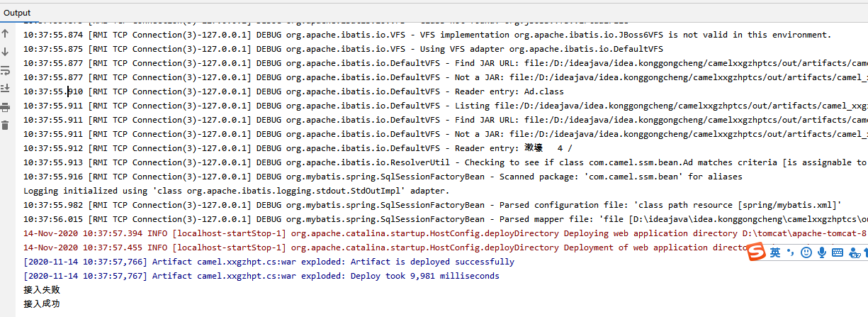Click the 'Parsed mapper file' log line

(x=445, y=219)
